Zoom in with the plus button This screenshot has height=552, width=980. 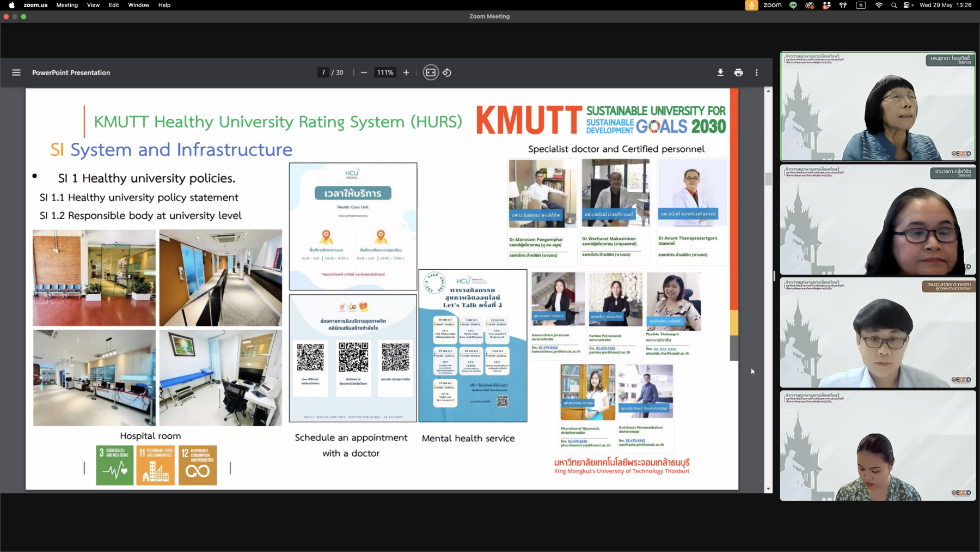(x=406, y=72)
